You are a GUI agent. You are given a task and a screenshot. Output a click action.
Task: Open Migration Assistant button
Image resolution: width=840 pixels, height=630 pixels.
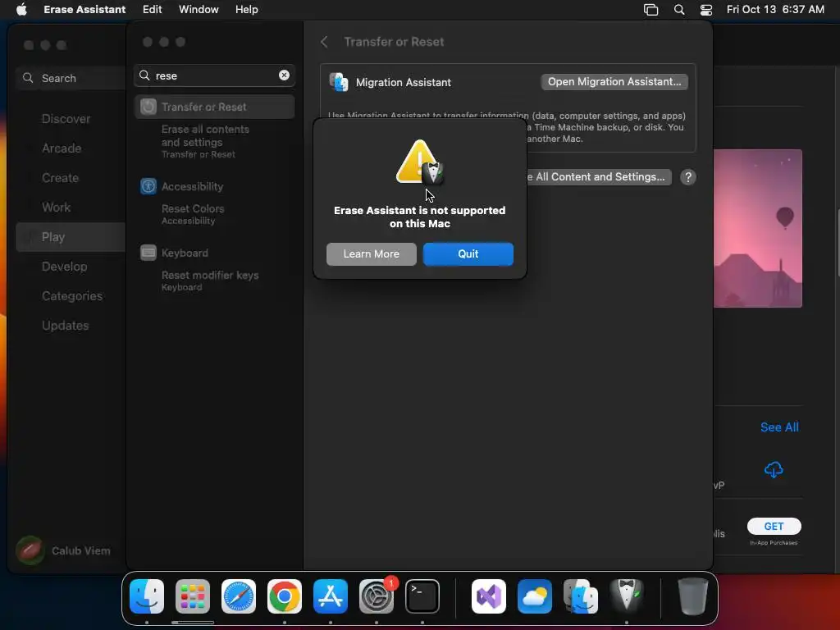pos(614,82)
